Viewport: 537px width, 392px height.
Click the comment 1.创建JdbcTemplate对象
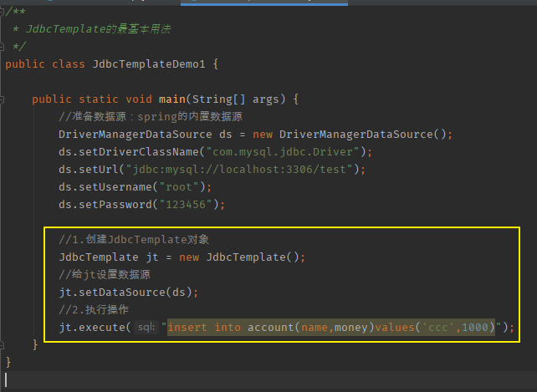tap(134, 240)
